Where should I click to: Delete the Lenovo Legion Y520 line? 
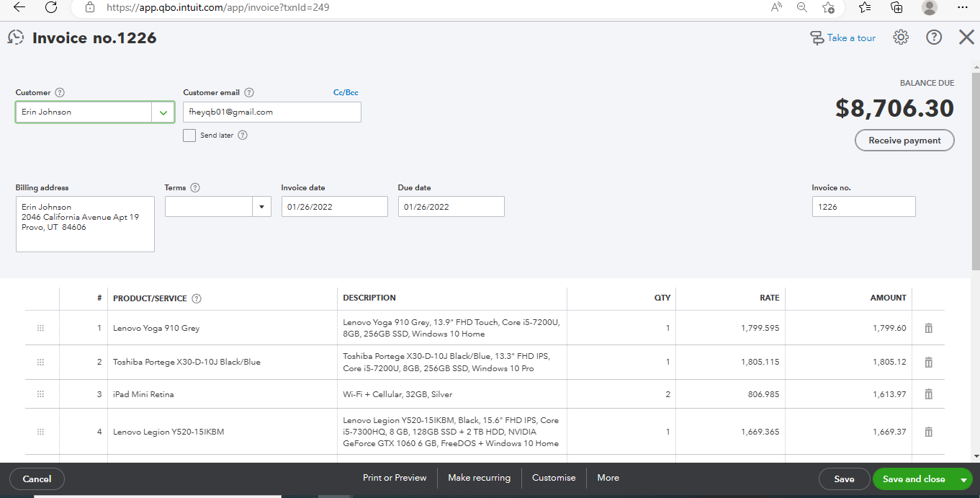928,432
